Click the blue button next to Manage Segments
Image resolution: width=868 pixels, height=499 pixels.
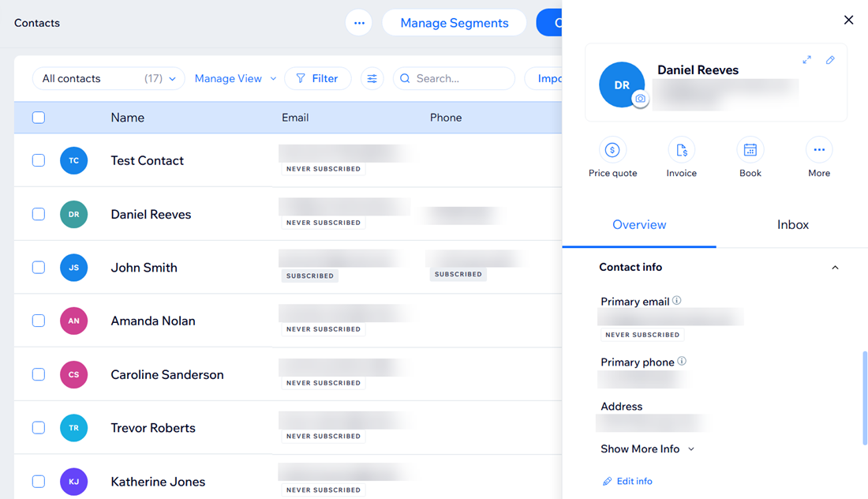pyautogui.click(x=549, y=23)
